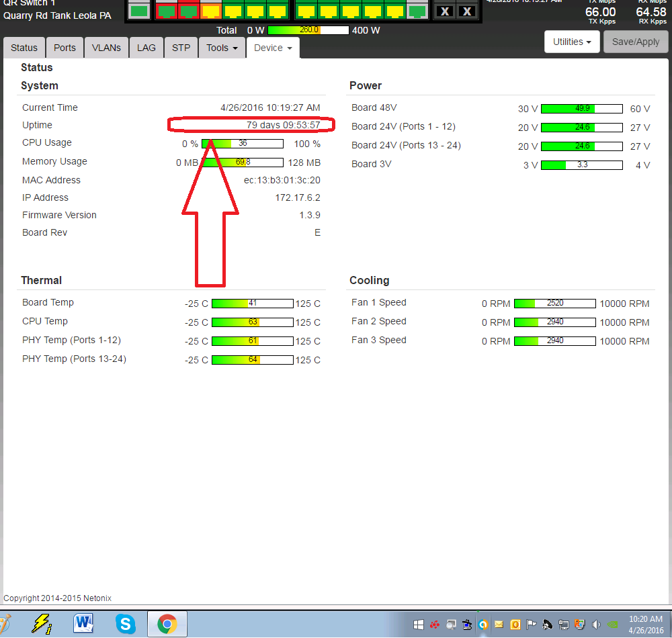This screenshot has width=672, height=638.
Task: Click the leftmost gray-bordered port icon
Action: [x=139, y=11]
